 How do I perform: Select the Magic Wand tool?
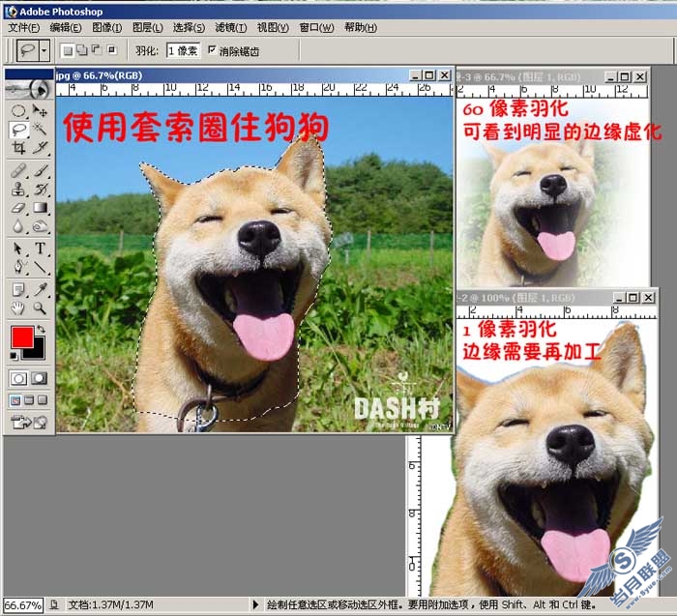[x=41, y=130]
